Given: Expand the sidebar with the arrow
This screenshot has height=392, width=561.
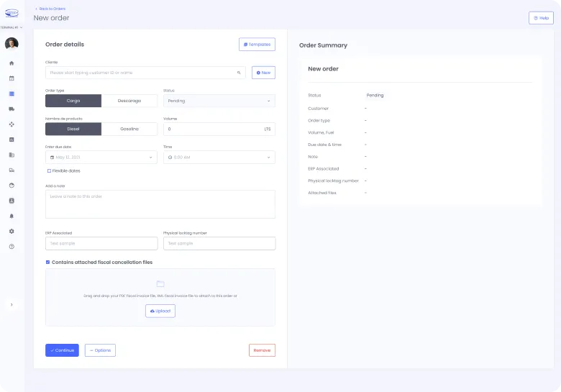Looking at the screenshot, I should (12, 304).
